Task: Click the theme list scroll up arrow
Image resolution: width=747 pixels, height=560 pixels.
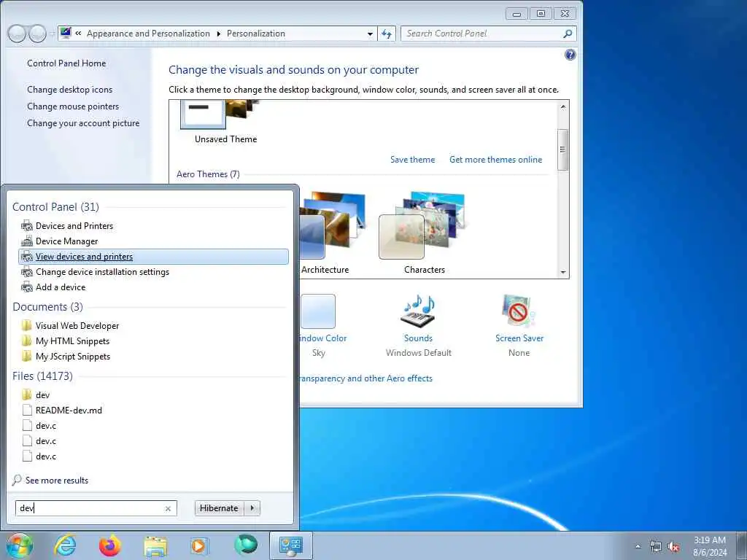Action: (563, 107)
